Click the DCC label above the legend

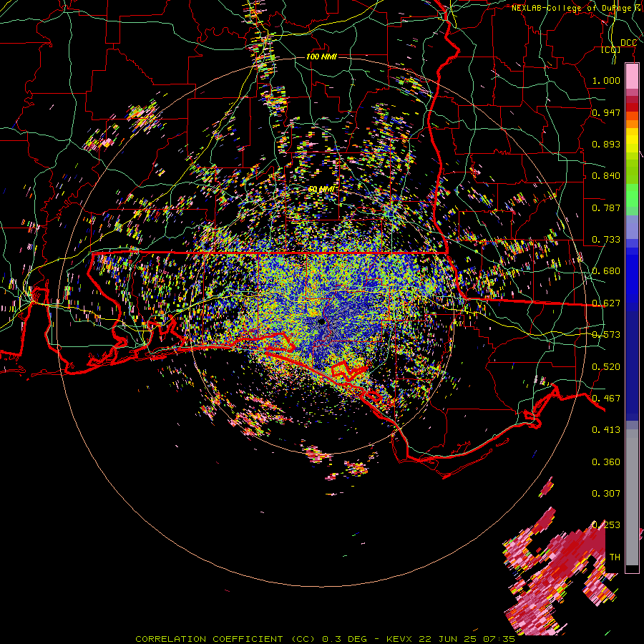629,43
